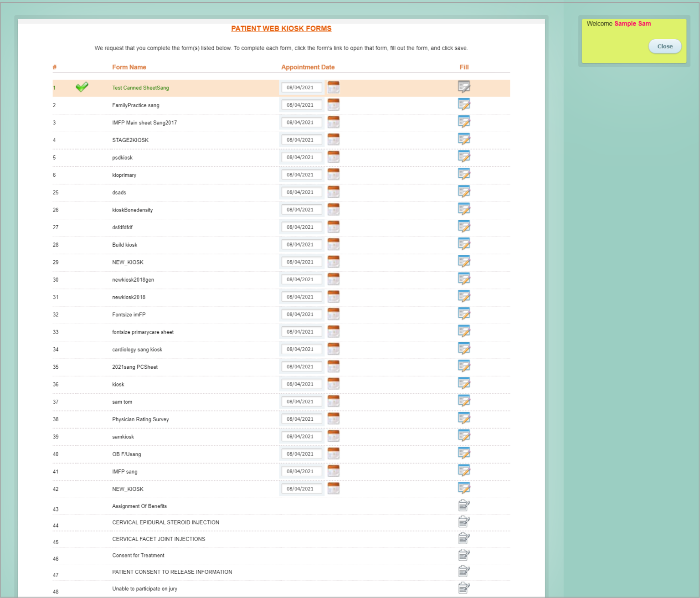Screen dimensions: 700x598
Task: Click calendar icon for cardiology sang kiosk
Action: click(x=334, y=349)
